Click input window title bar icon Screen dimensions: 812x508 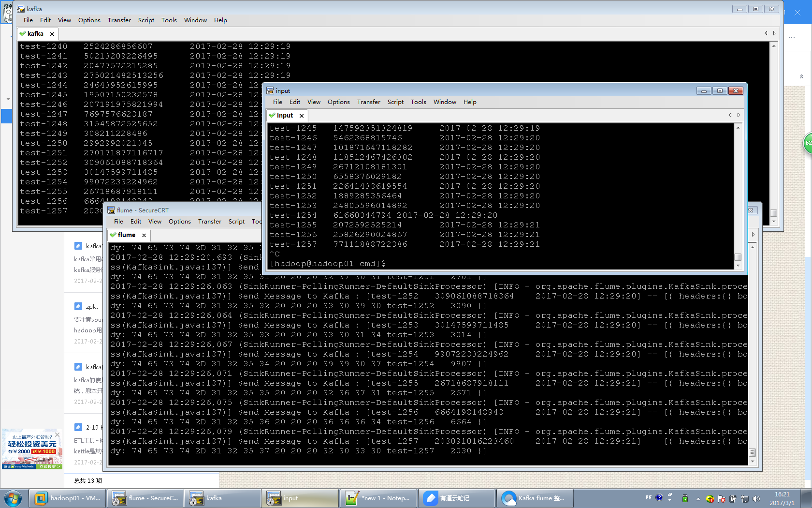(x=270, y=90)
